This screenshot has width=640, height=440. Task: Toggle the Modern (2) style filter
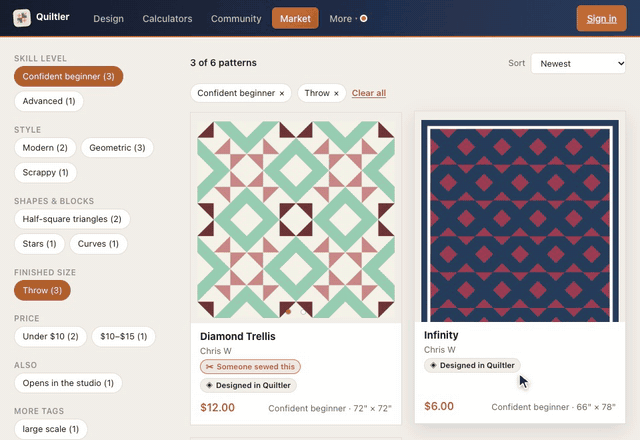pyautogui.click(x=45, y=148)
